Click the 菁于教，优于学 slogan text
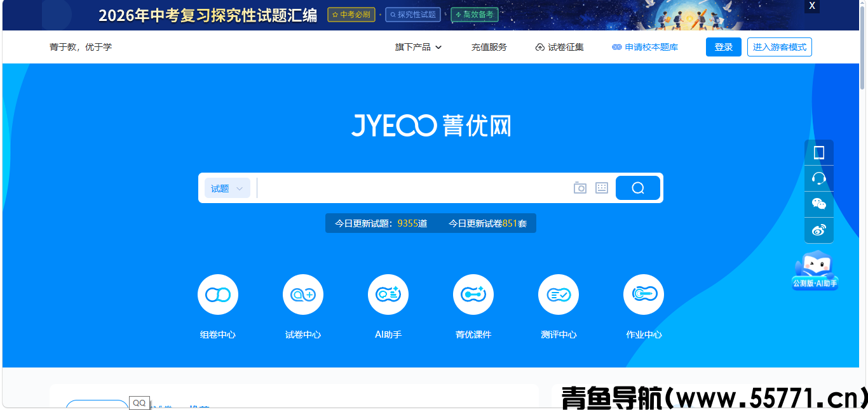This screenshot has height=410, width=868. pos(81,47)
